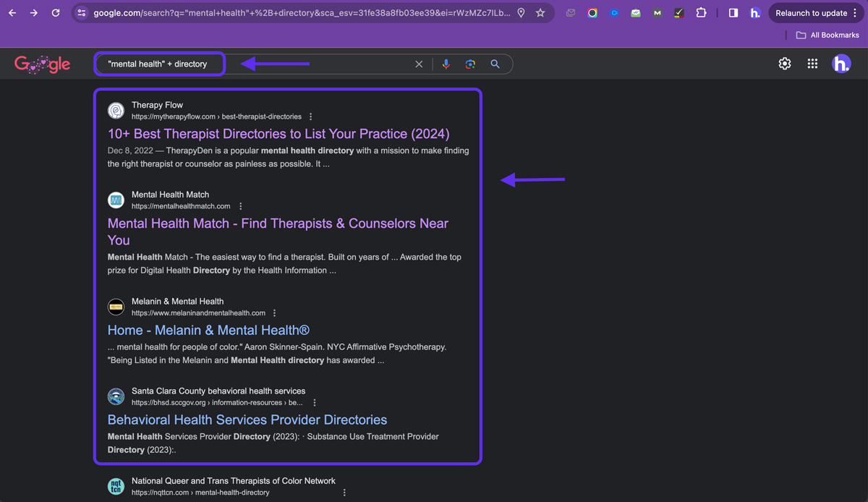
Task: Click the 'Therapy Flow' site name
Action: coord(157,105)
